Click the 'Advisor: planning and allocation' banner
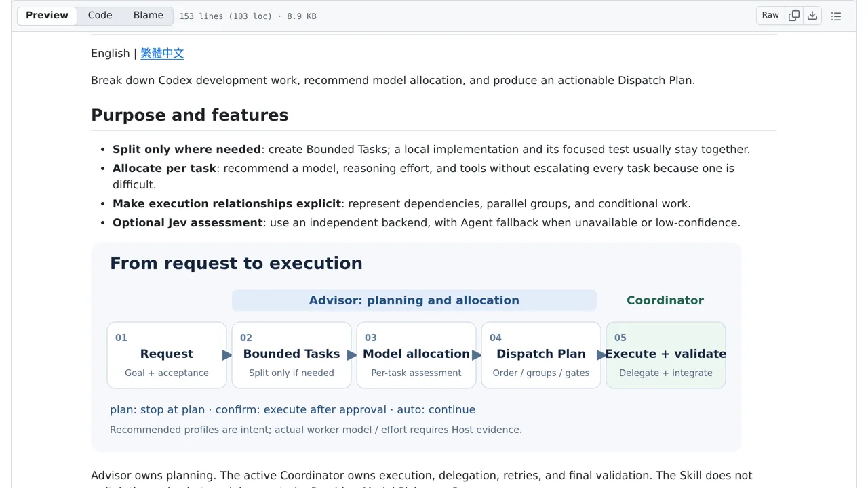The image size is (868, 488). [x=414, y=300]
